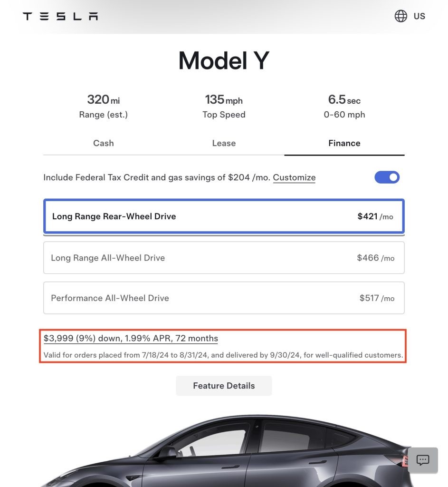Click the Tesla logo

pos(60,16)
